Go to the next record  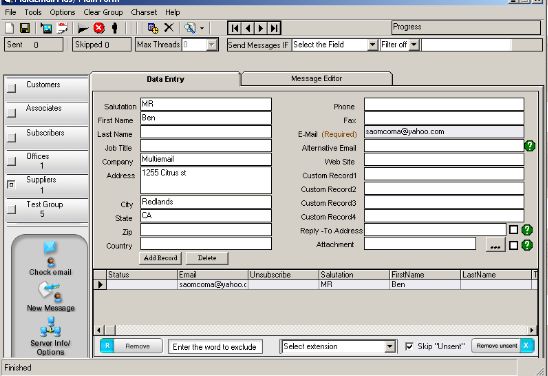pos(261,28)
